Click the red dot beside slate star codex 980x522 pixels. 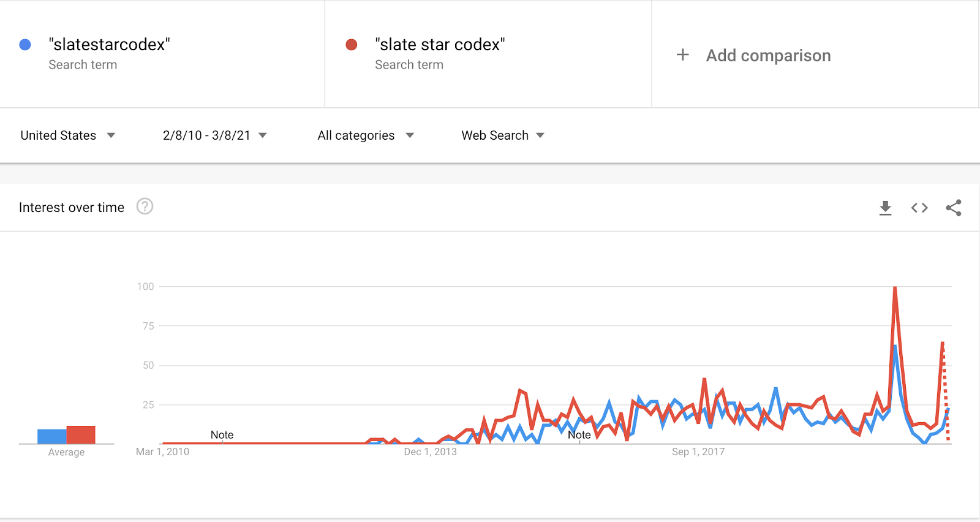(x=352, y=45)
